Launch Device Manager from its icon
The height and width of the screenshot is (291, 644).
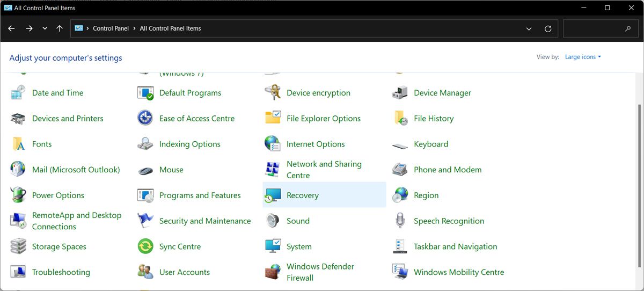pos(400,93)
